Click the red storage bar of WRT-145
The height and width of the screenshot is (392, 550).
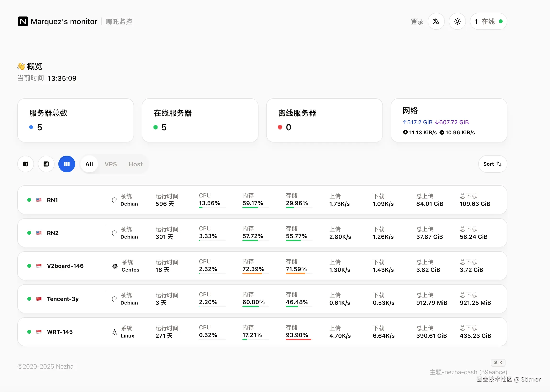298,339
